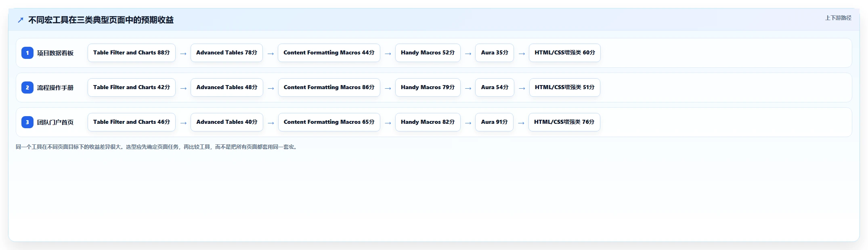Select the 团队门户首页 row label
This screenshot has height=250, width=868.
pos(55,122)
